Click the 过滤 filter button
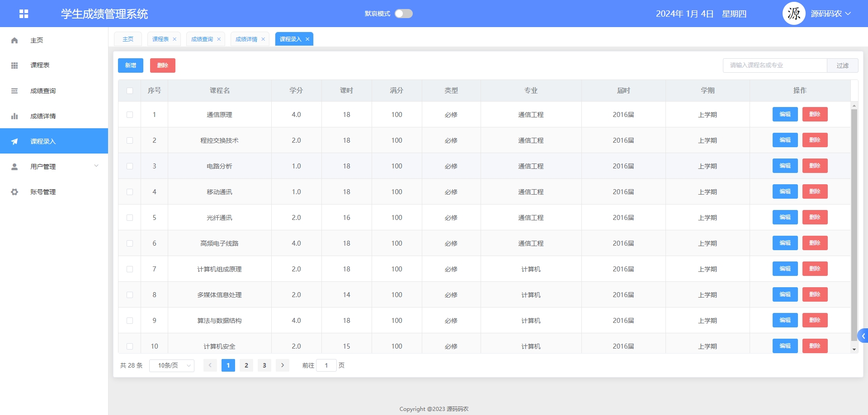 click(x=843, y=65)
